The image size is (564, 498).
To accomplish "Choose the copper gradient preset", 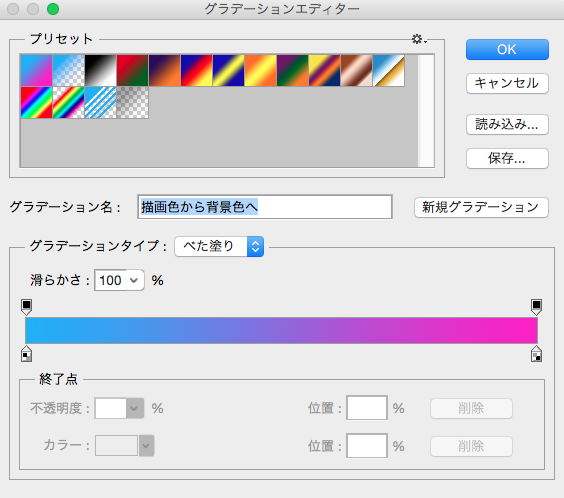I will [x=356, y=70].
